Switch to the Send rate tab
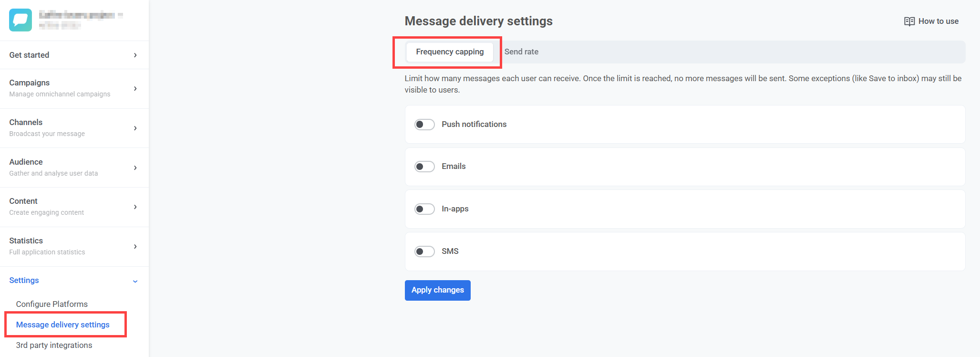Viewport: 980px width, 357px height. (x=521, y=52)
